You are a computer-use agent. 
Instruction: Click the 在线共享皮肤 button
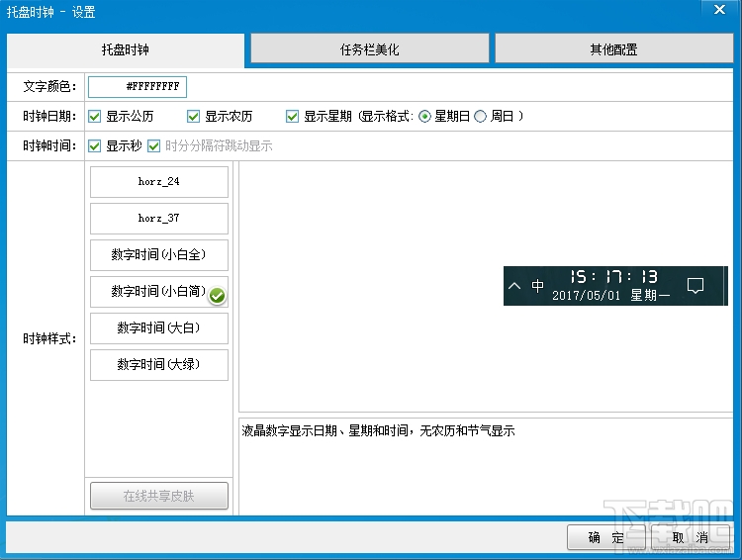(159, 496)
